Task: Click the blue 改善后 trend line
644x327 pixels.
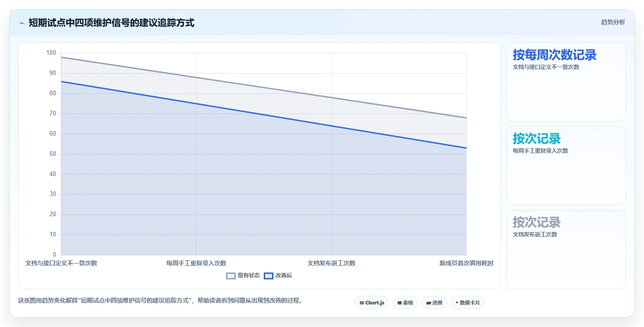Action: (x=264, y=115)
